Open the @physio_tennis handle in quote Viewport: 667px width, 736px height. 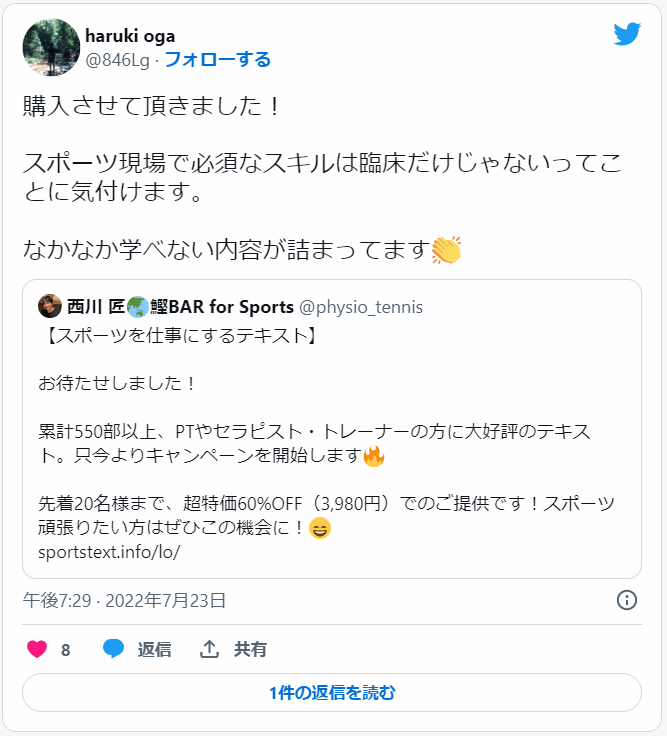click(361, 306)
